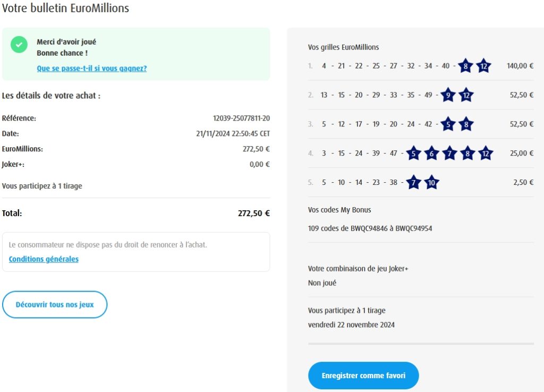Click the green success checkmark icon
The width and height of the screenshot is (544, 392).
coord(19,45)
